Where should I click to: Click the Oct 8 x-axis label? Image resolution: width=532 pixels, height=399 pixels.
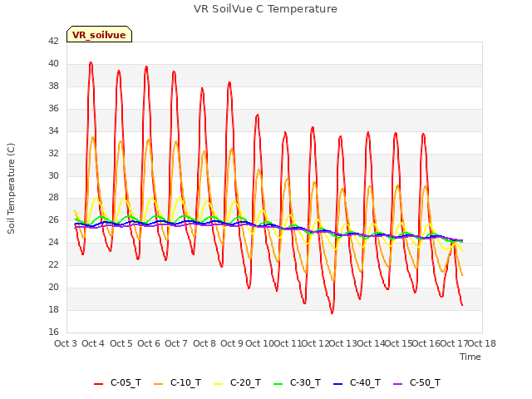click(x=204, y=343)
